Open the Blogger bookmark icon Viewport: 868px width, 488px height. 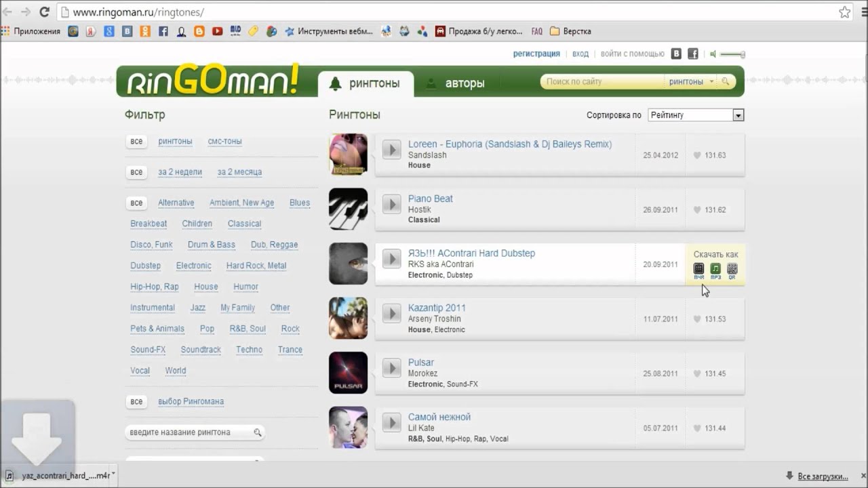[x=199, y=31]
